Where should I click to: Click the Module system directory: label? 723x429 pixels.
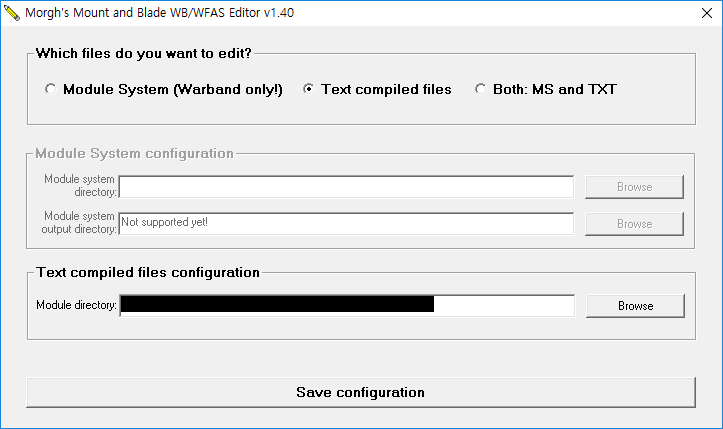[x=80, y=185]
